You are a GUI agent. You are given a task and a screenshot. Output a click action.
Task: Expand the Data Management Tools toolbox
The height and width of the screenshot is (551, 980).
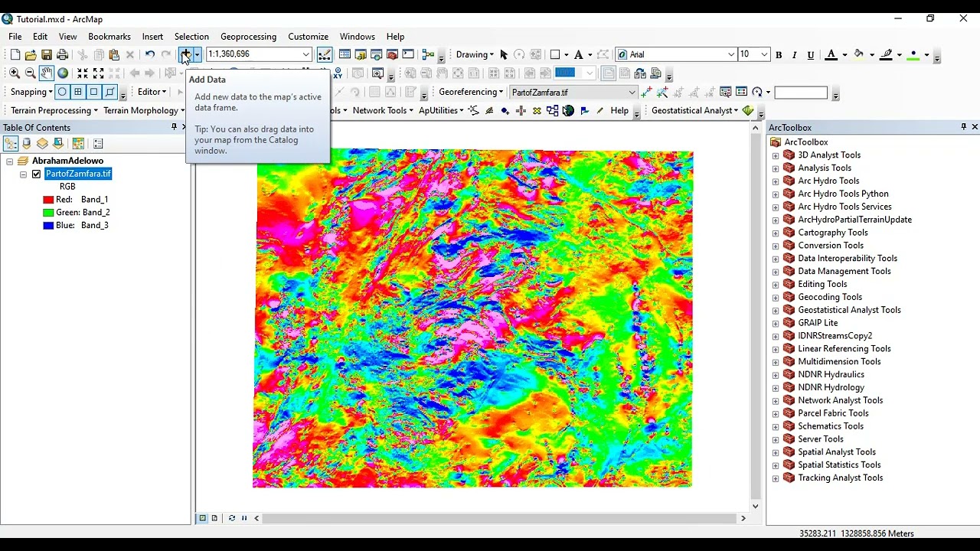[776, 272]
